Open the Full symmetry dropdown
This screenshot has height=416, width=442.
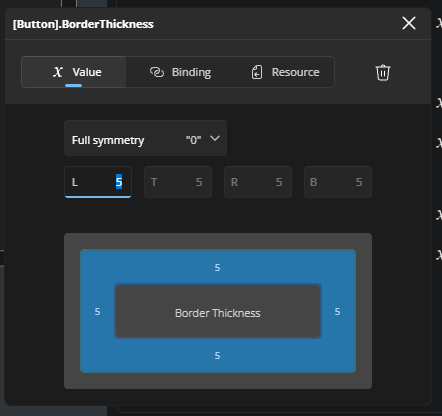pos(145,138)
